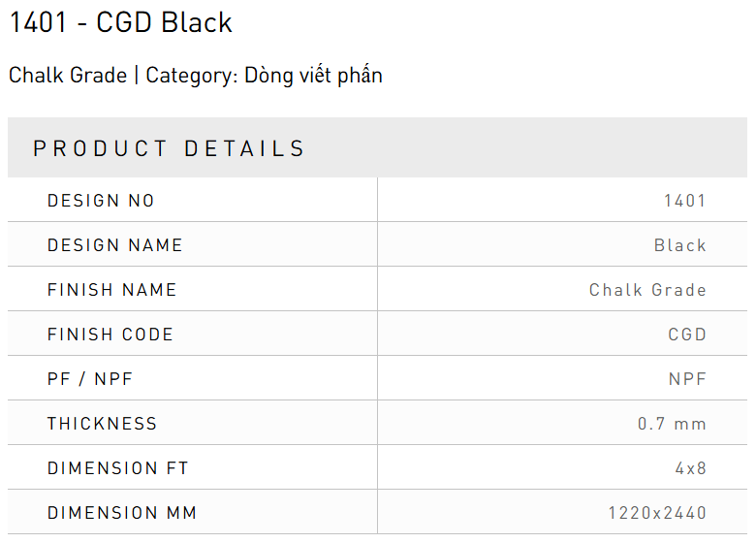Click the design number value 1401
This screenshot has height=543, width=756.
pyautogui.click(x=684, y=201)
